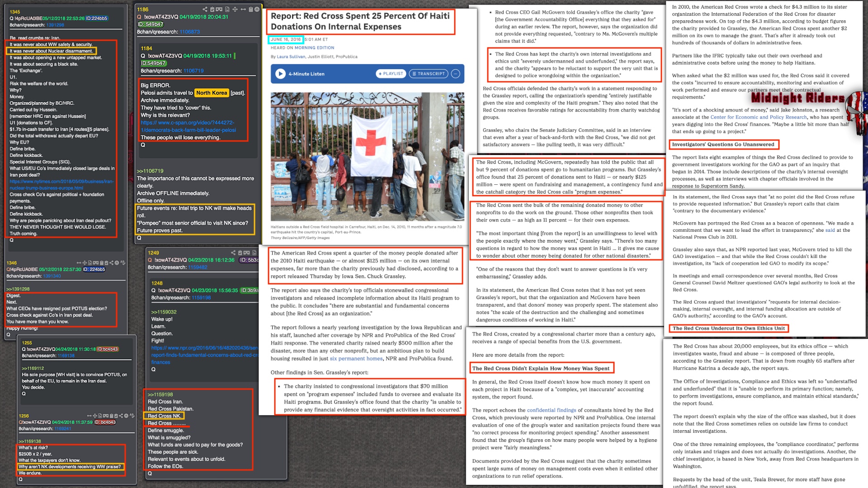Screen dimensions: 868x488
Task: Click the goggles icon on post 1249
Action: pyautogui.click(x=246, y=253)
